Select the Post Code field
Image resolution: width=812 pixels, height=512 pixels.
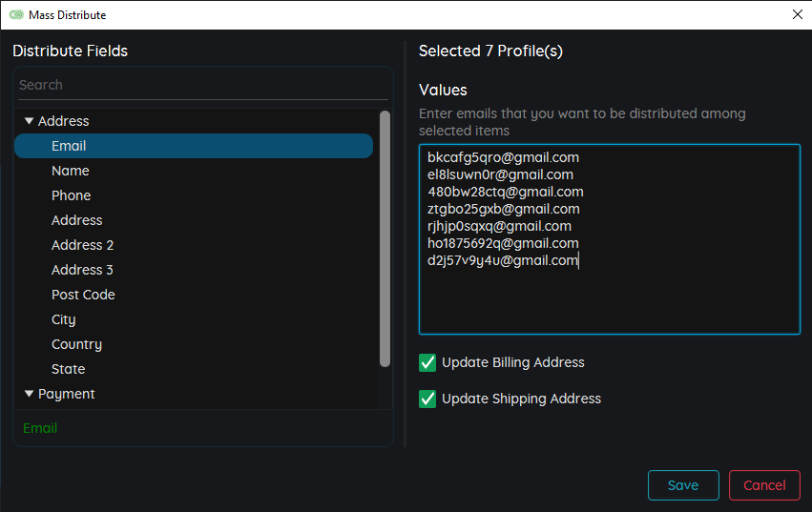(x=194, y=295)
